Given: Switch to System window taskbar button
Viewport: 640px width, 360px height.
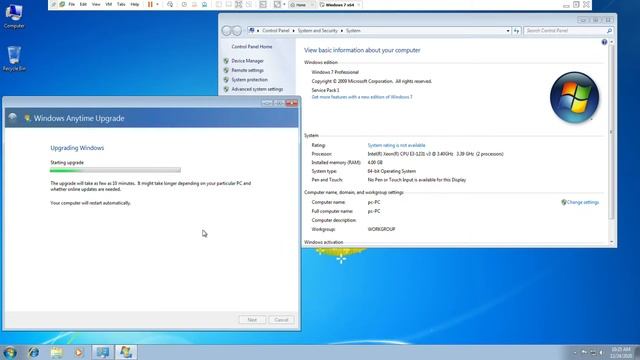Looking at the screenshot, I should [x=102, y=352].
